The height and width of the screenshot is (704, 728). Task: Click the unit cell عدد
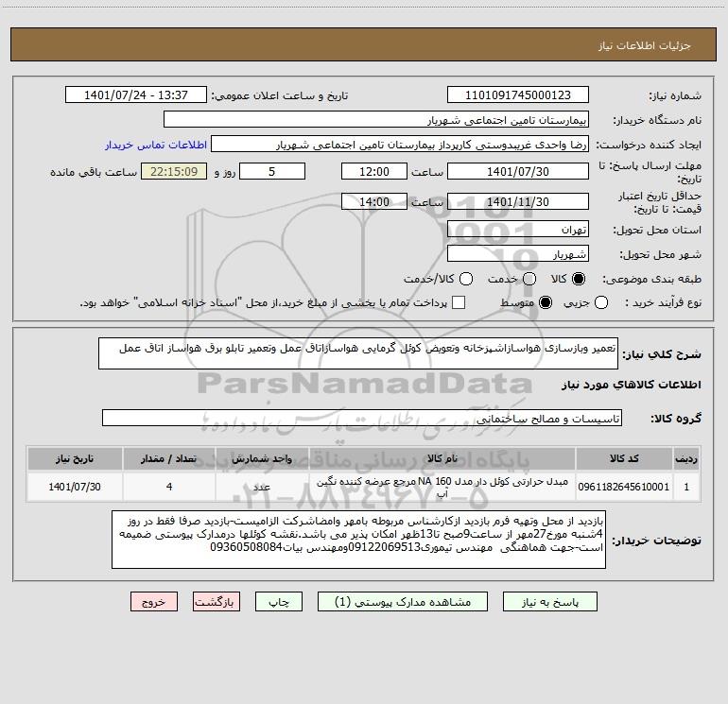coord(262,487)
